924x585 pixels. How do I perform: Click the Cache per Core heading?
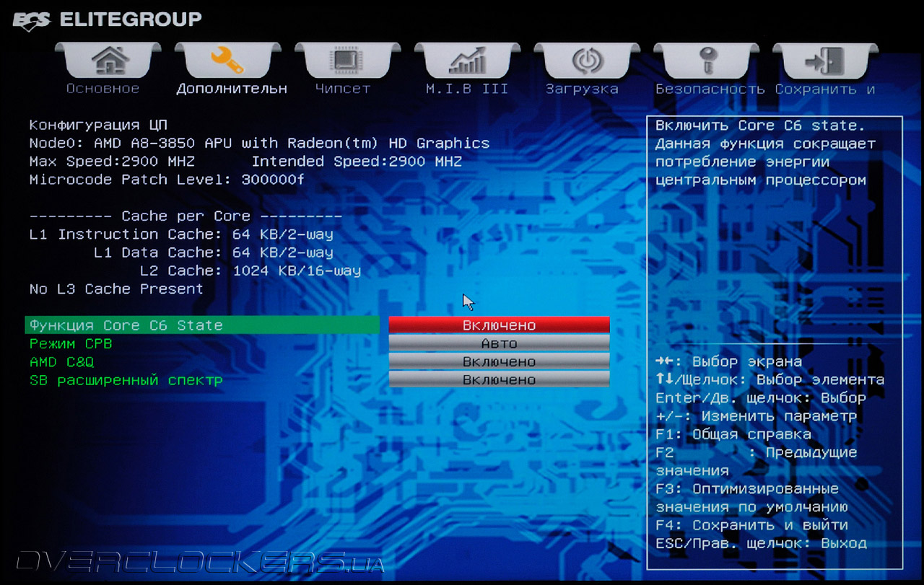(186, 216)
